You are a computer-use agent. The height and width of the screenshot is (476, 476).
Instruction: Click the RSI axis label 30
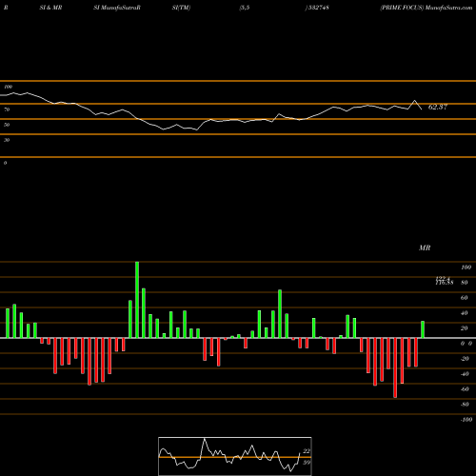(7, 140)
